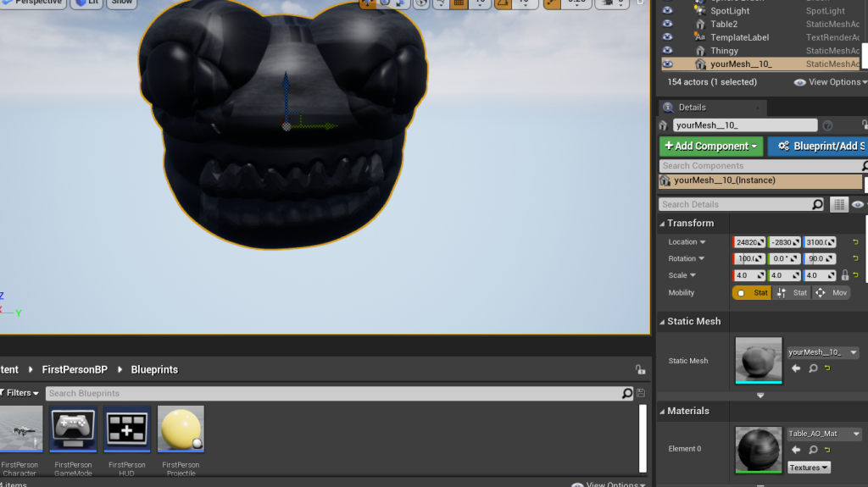Click the lock icon in Content Browser
Screen dimensions: 868x487
[x=640, y=370]
